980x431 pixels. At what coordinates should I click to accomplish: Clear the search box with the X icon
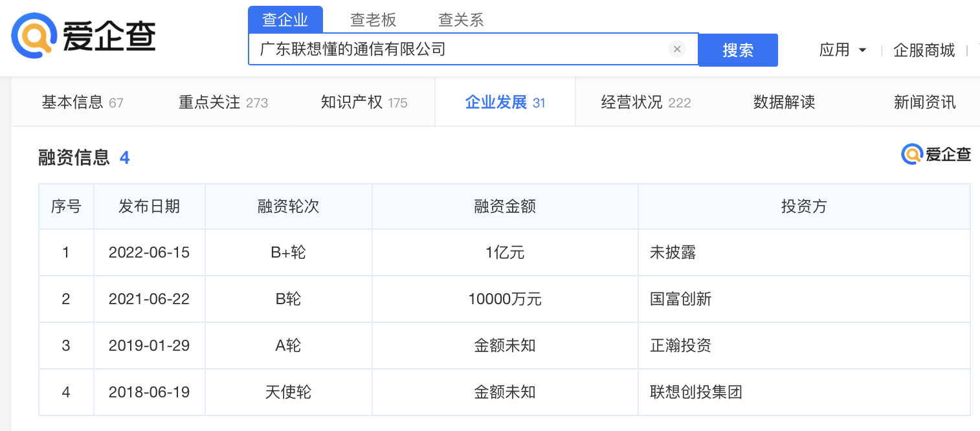click(677, 49)
